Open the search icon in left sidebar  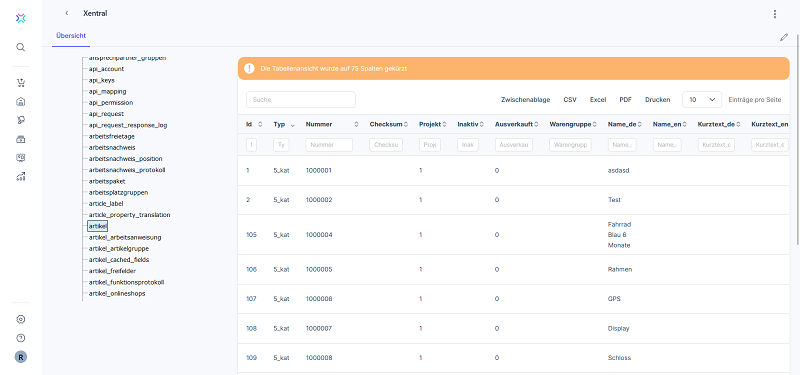pyautogui.click(x=20, y=47)
